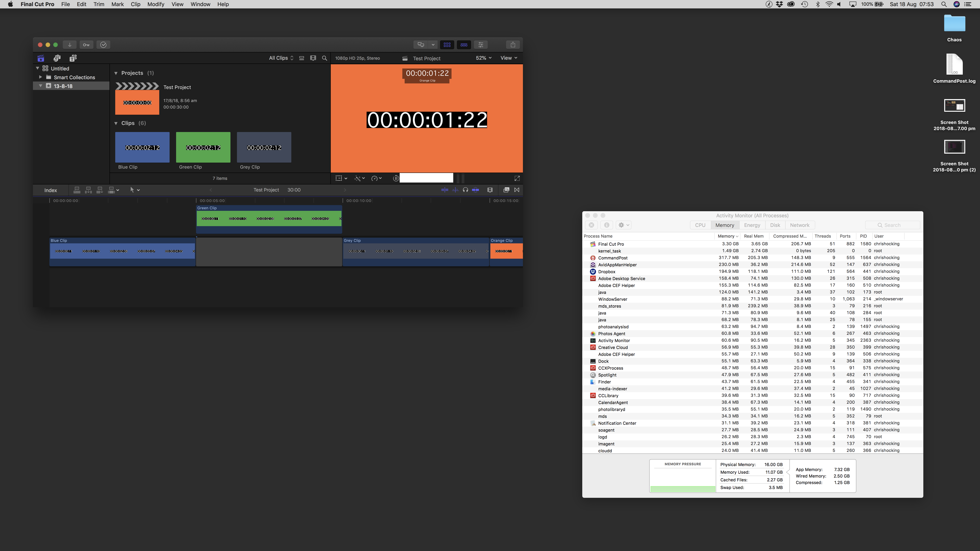Toggle audio skimming with the headphone icon
This screenshot has width=980, height=551.
pyautogui.click(x=465, y=190)
